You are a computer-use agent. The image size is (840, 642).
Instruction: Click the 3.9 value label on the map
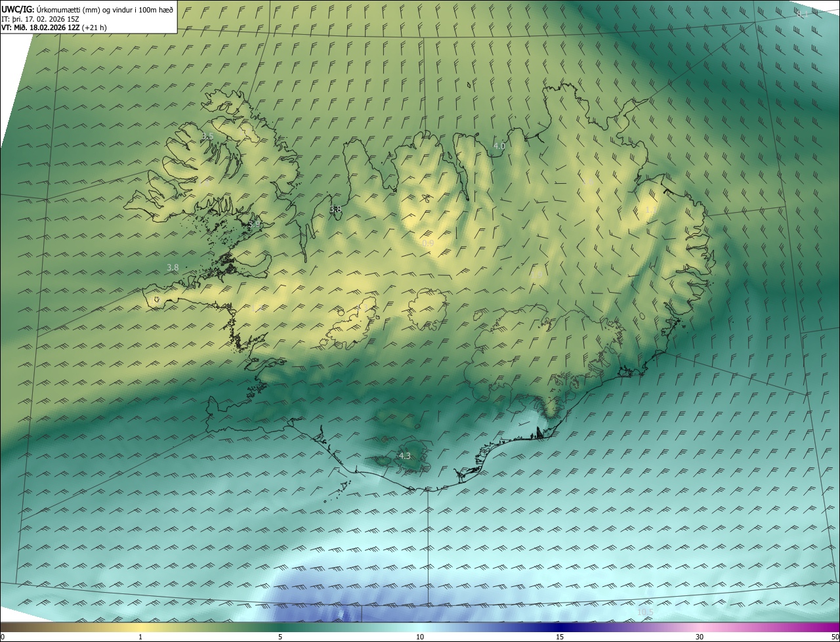tap(255, 225)
